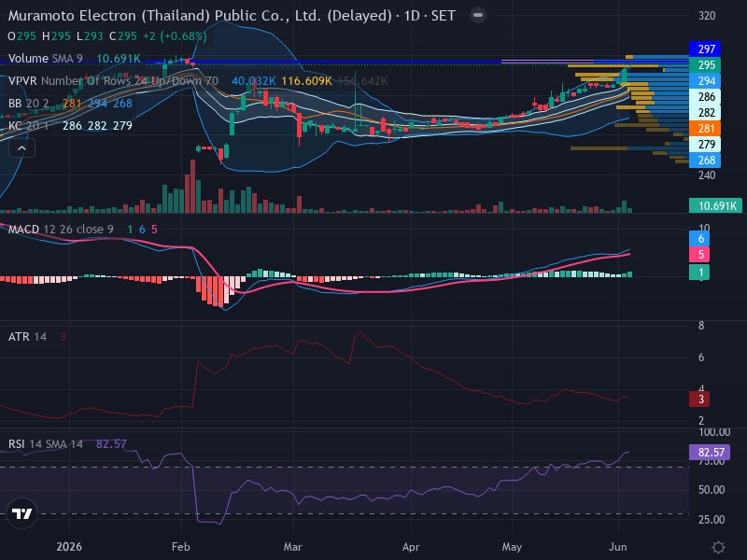Click the Feb date on time axis
This screenshot has width=747, height=560.
coord(181,547)
